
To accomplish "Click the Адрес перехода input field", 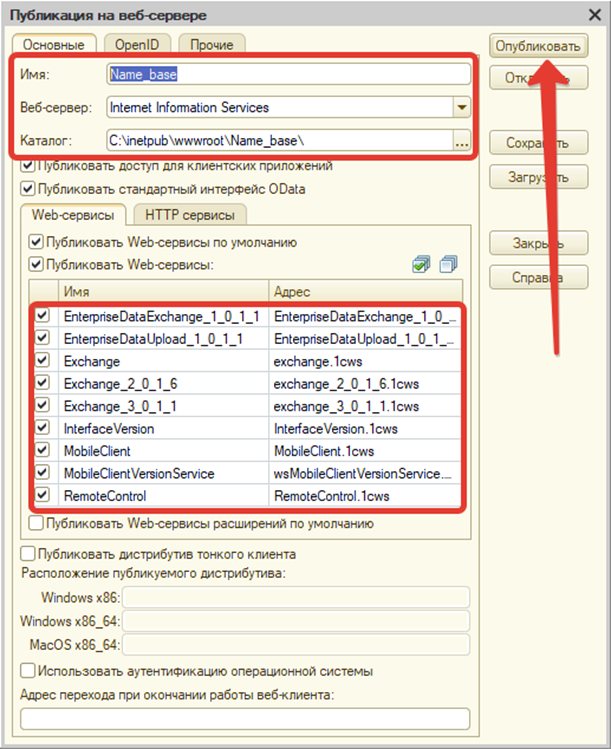I will [245, 718].
